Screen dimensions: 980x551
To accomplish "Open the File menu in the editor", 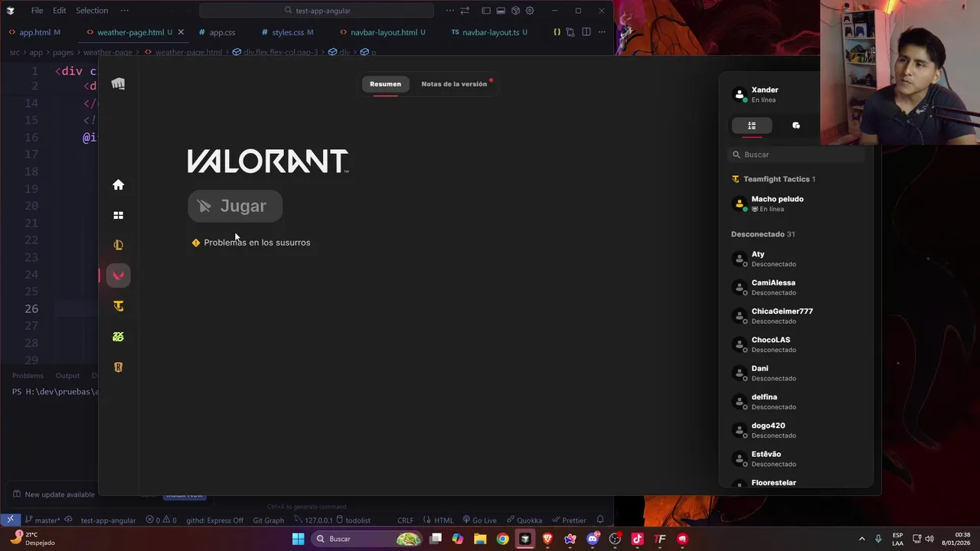I will [37, 11].
